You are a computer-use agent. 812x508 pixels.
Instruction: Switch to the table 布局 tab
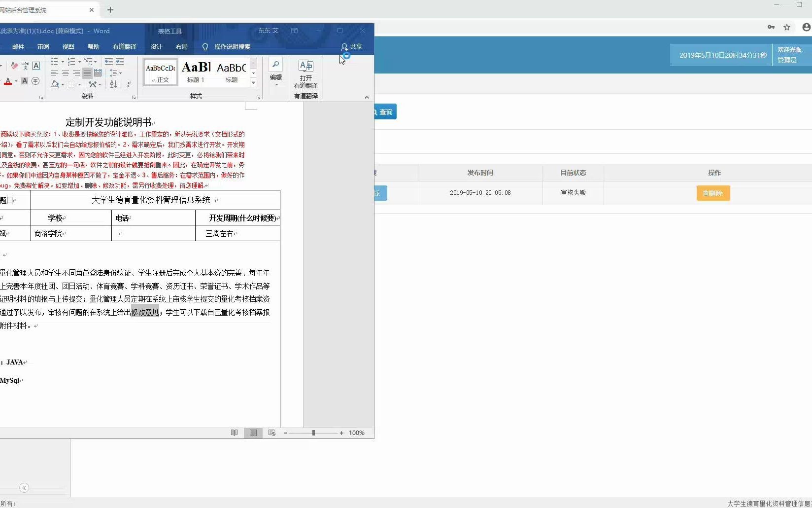[182, 47]
